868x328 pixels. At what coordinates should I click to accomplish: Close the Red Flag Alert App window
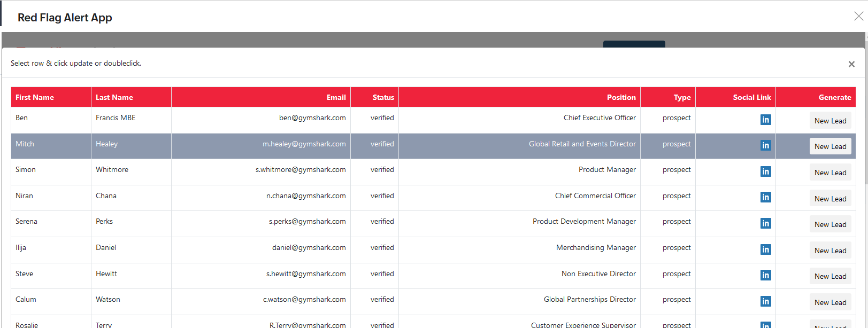[858, 17]
